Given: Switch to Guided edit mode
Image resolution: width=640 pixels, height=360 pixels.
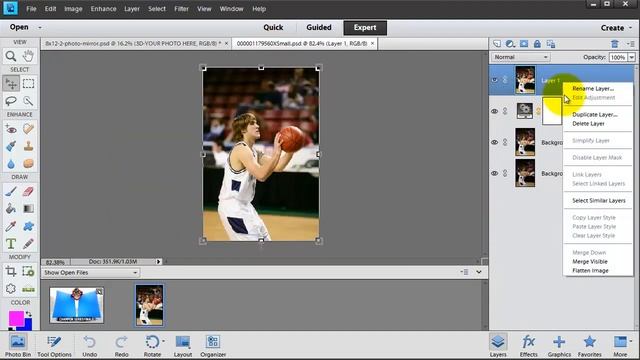Looking at the screenshot, I should click(319, 27).
